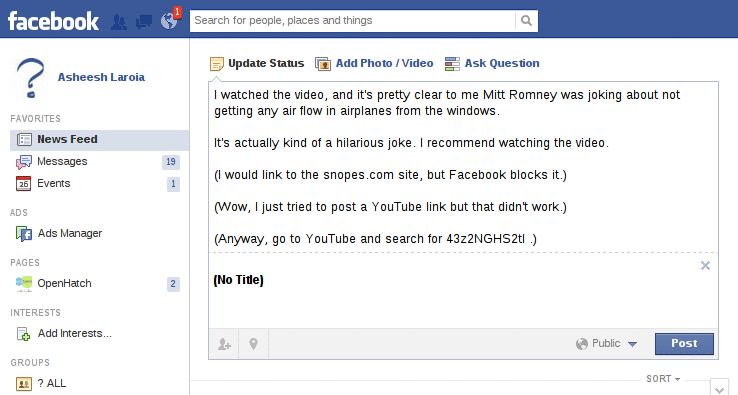Click the Ads Manager icon
The height and width of the screenshot is (395, 738).
[24, 234]
